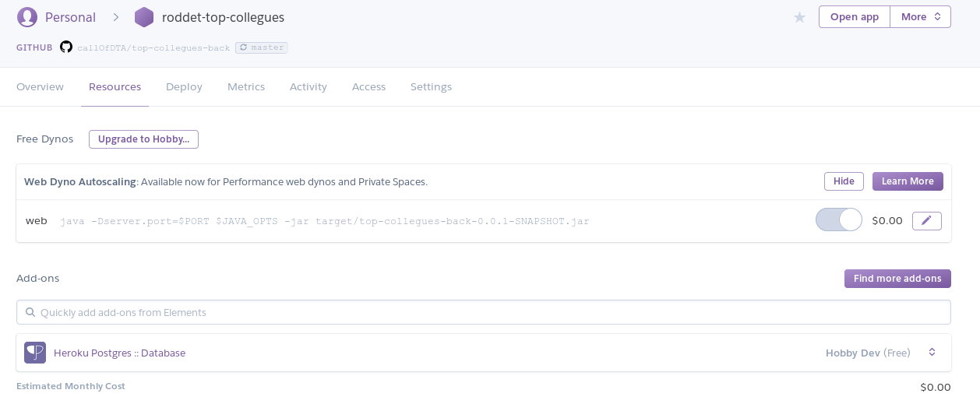This screenshot has height=418, width=980.
Task: Click the Add-ons section heading
Action: (37, 278)
